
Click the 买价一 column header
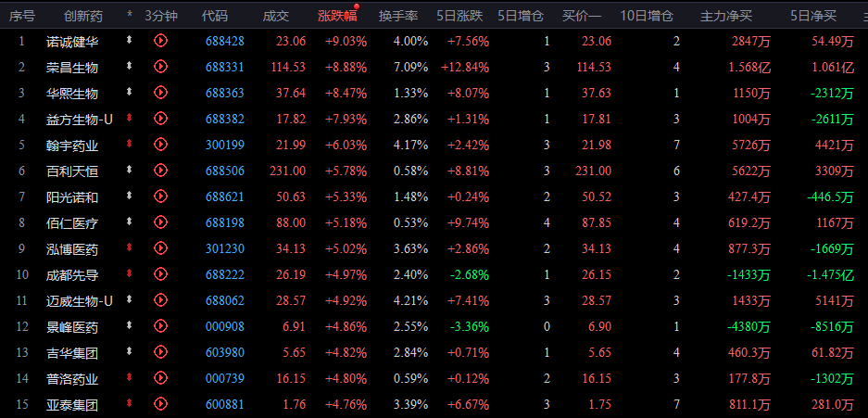click(581, 16)
